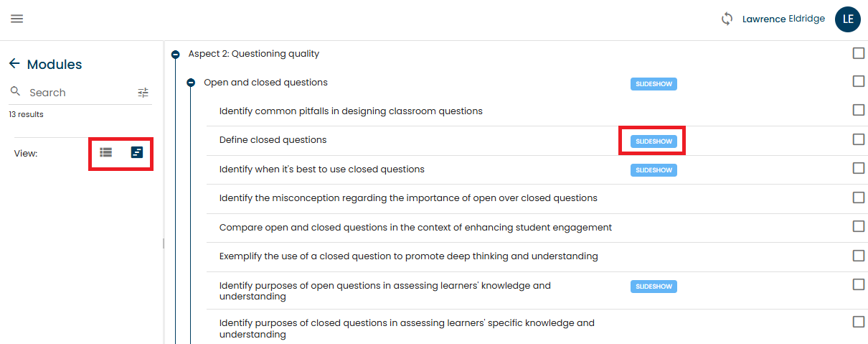Go back using Modules arrow
868x344 pixels.
coord(14,64)
